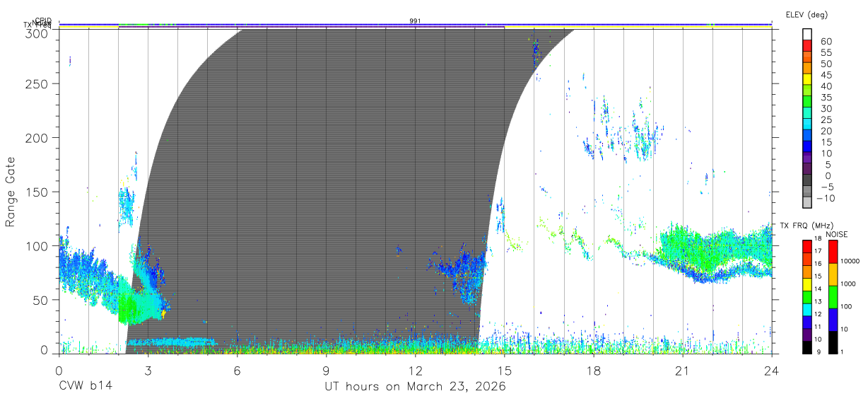Viewport: 868px width, 401px height.
Task: Select the 'CVW b14' label below the plot
Action: coord(86,386)
